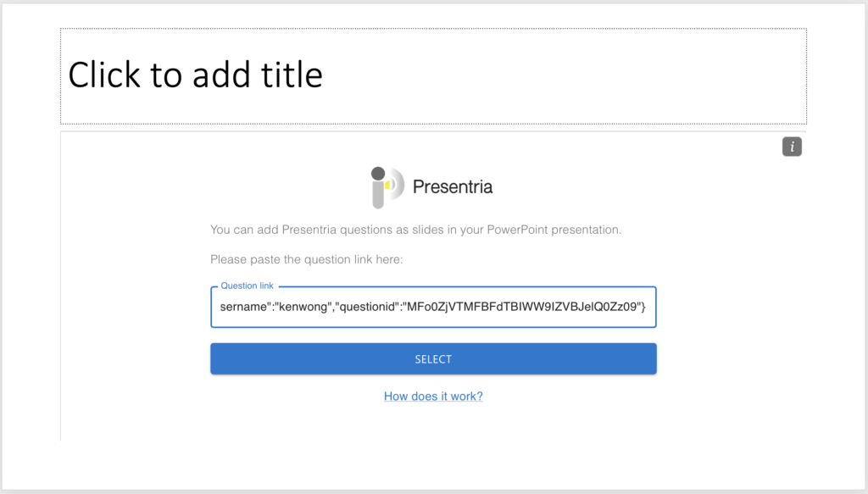Screen dimensions: 868x494
Task: Click the yellow sound wave in logo
Action: [x=388, y=185]
